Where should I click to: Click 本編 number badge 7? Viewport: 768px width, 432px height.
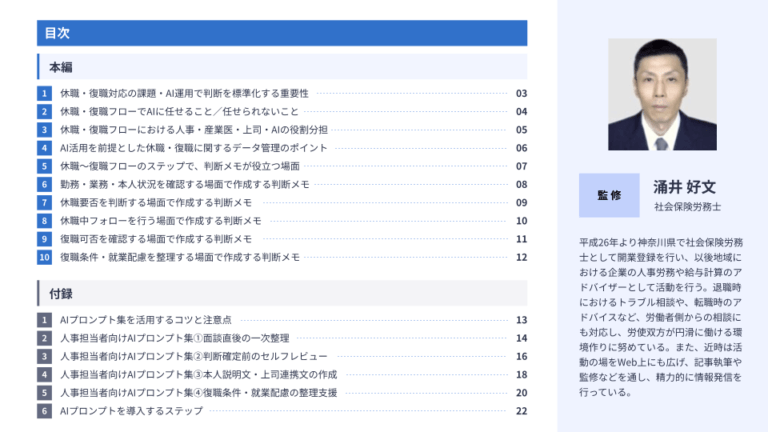44,202
